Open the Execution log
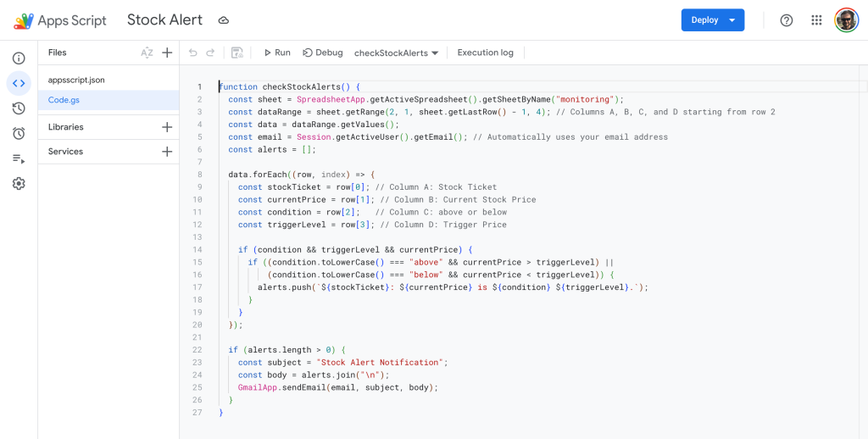This screenshot has height=439, width=868. 485,53
